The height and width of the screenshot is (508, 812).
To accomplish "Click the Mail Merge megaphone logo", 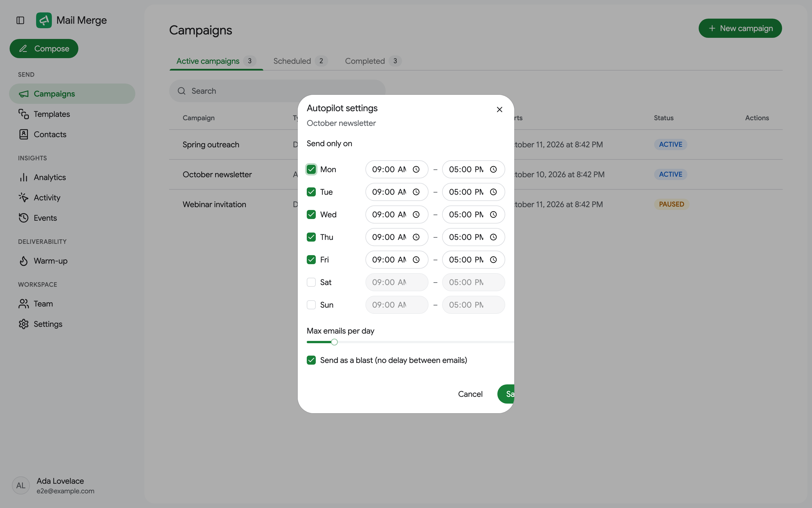I will point(44,20).
